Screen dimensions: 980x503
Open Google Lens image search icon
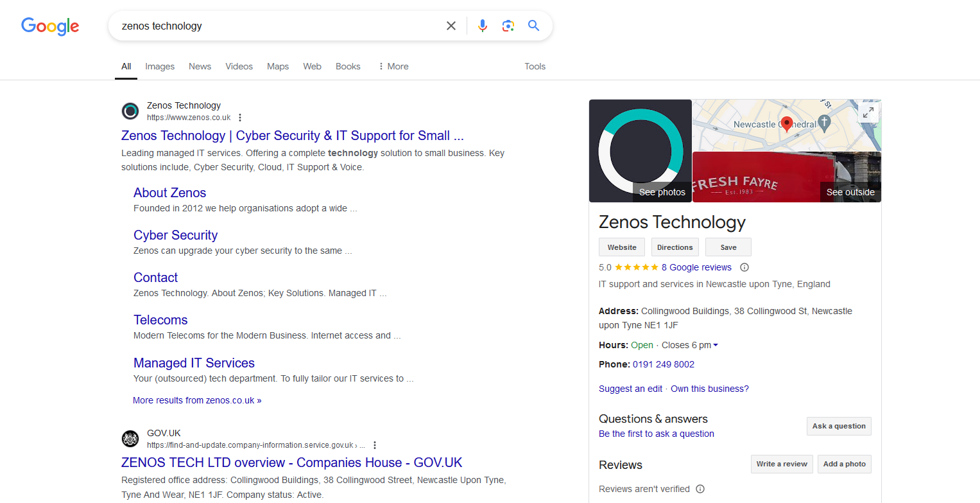(x=508, y=26)
